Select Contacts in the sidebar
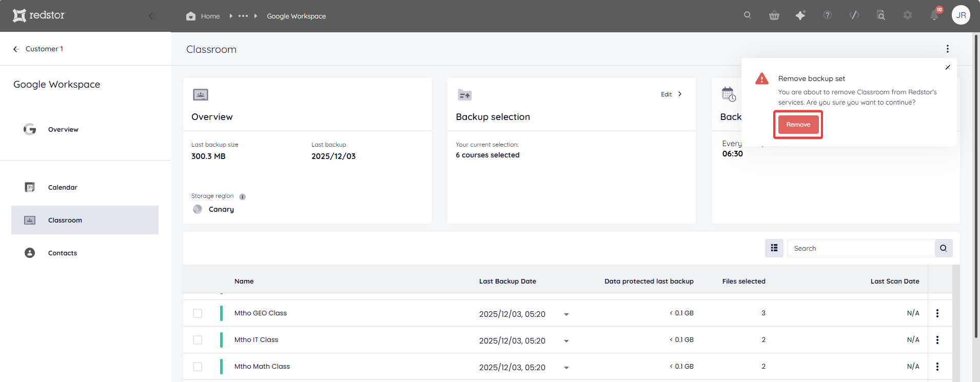The image size is (980, 382). pos(85,253)
